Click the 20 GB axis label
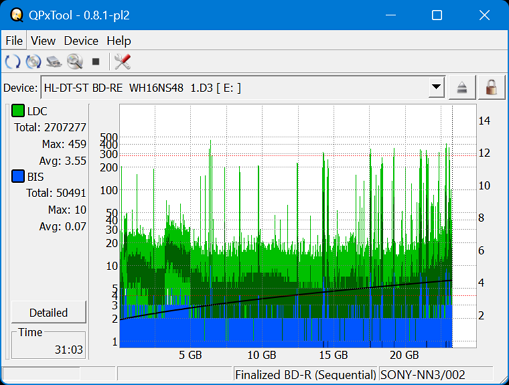The width and height of the screenshot is (509, 385). tap(404, 355)
